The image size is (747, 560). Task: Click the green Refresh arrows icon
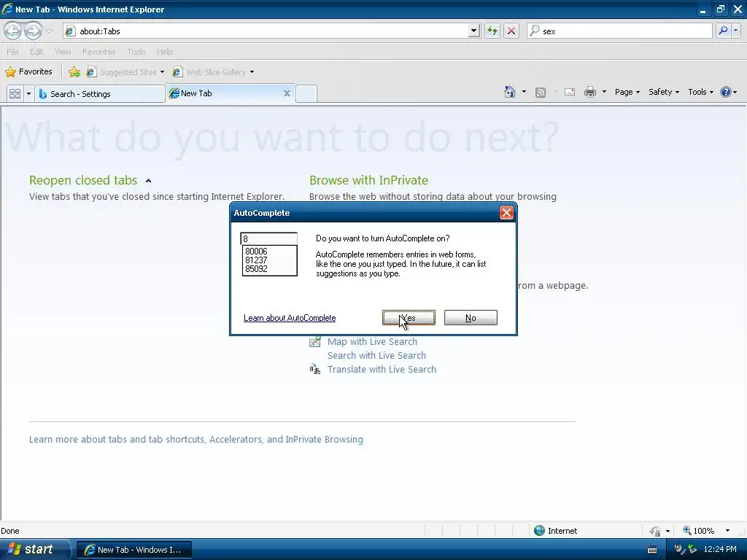pos(492,31)
